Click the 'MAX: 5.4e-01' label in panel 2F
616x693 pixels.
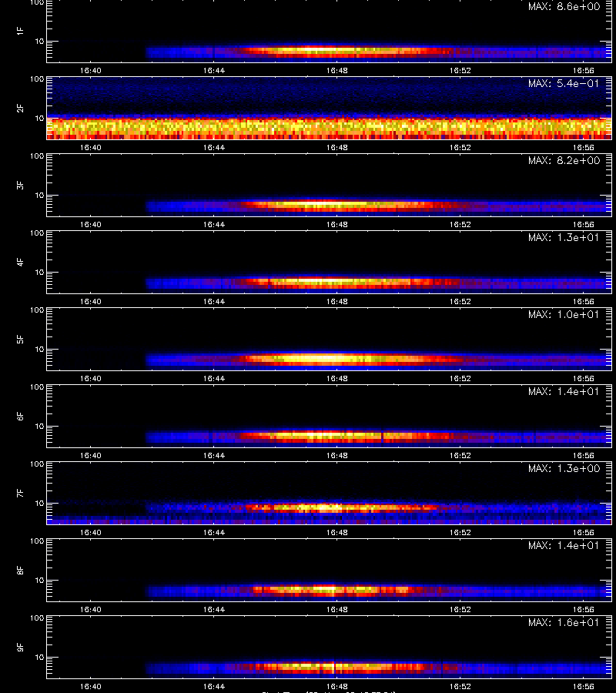pyautogui.click(x=564, y=83)
